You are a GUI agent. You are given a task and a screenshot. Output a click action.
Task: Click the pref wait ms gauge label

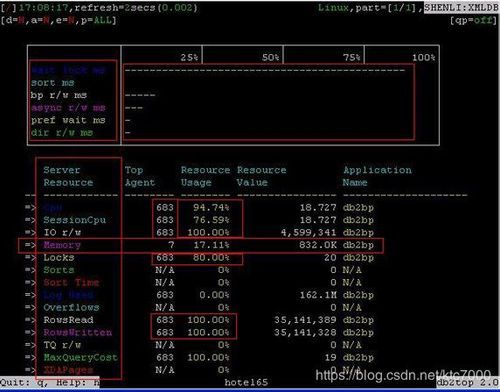[x=68, y=120]
